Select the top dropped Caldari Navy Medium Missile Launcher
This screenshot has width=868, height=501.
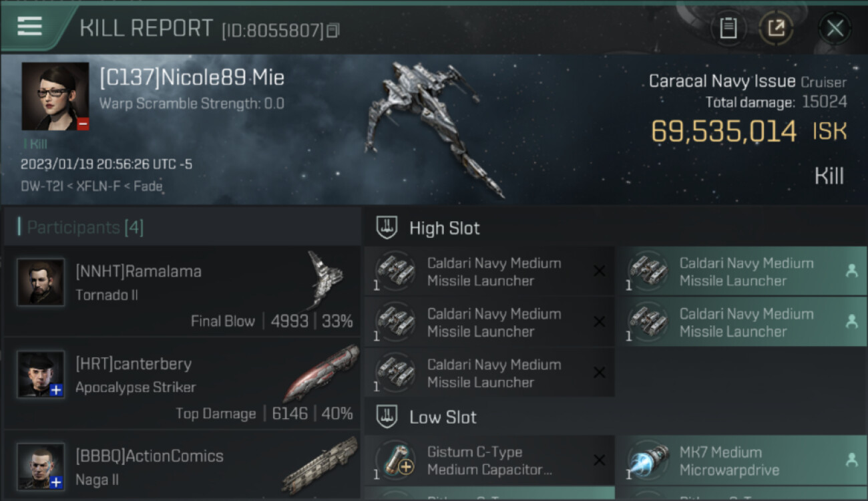click(742, 271)
